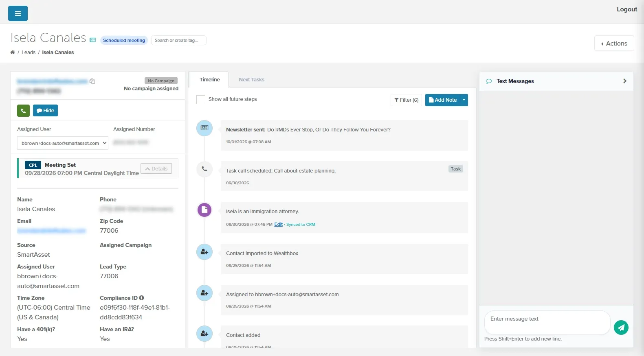The image size is (644, 356).
Task: Click the Synced to CRM text
Action: tap(301, 225)
